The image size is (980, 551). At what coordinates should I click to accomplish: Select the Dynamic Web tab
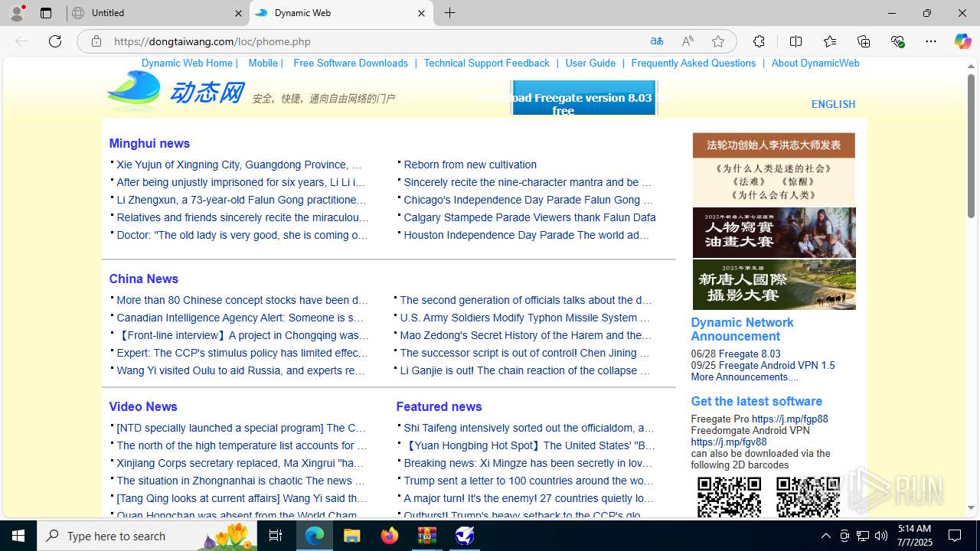(341, 13)
